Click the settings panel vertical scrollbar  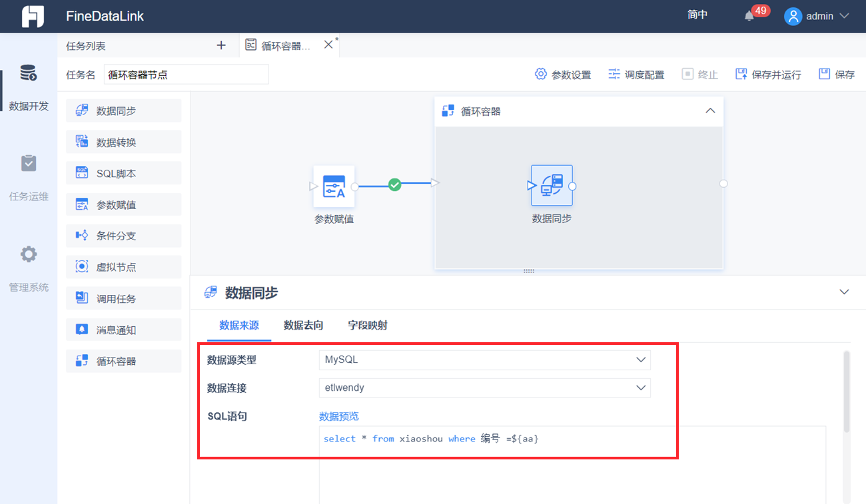847,391
